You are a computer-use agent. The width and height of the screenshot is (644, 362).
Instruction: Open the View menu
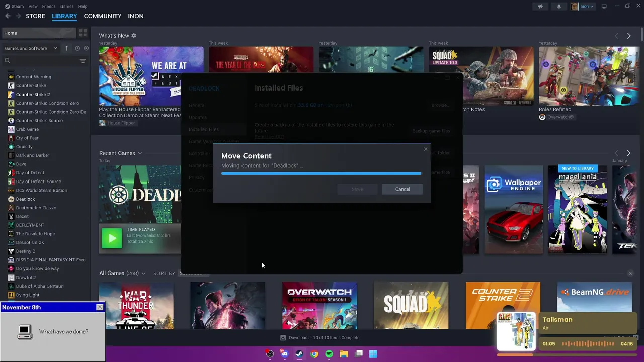pyautogui.click(x=33, y=6)
